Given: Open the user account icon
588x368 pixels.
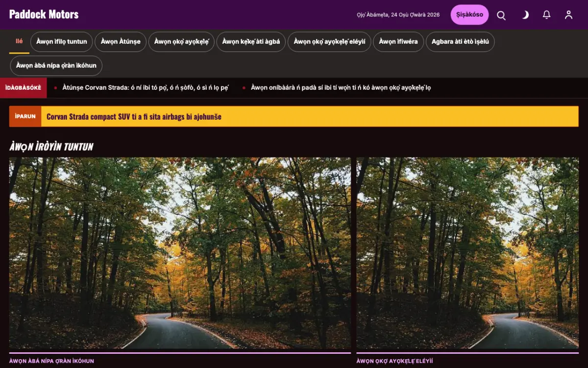Looking at the screenshot, I should click(568, 15).
